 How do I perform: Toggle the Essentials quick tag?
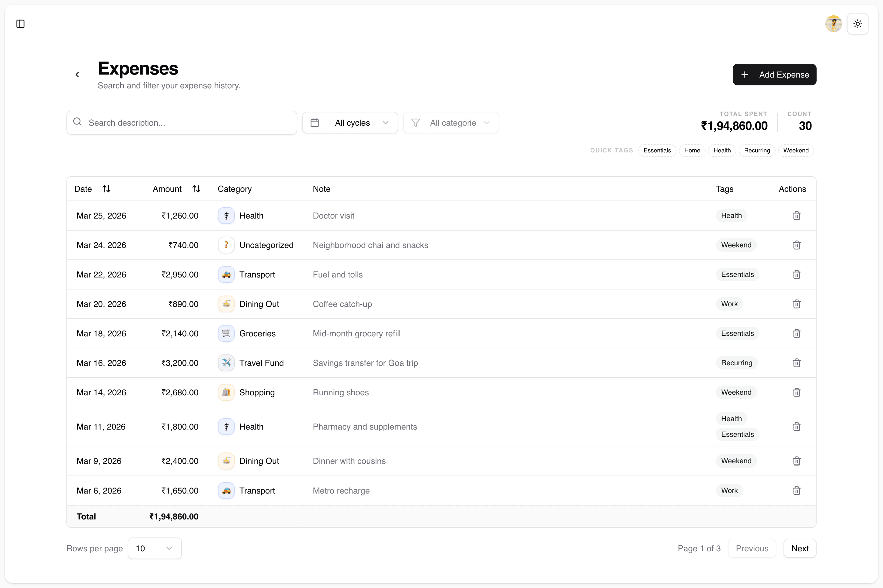click(657, 150)
